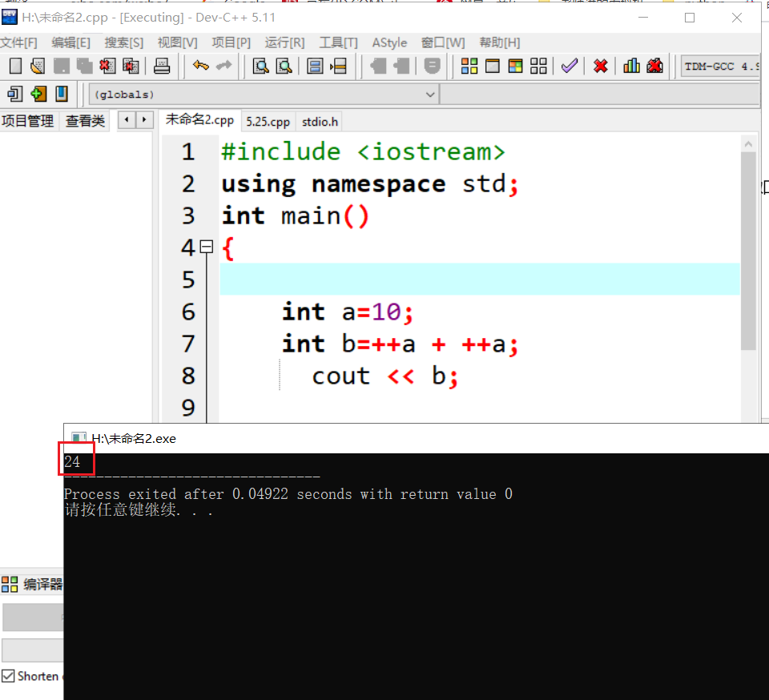Image resolution: width=769 pixels, height=700 pixels.
Task: Click the Save All toolbar icon
Action: tap(84, 65)
